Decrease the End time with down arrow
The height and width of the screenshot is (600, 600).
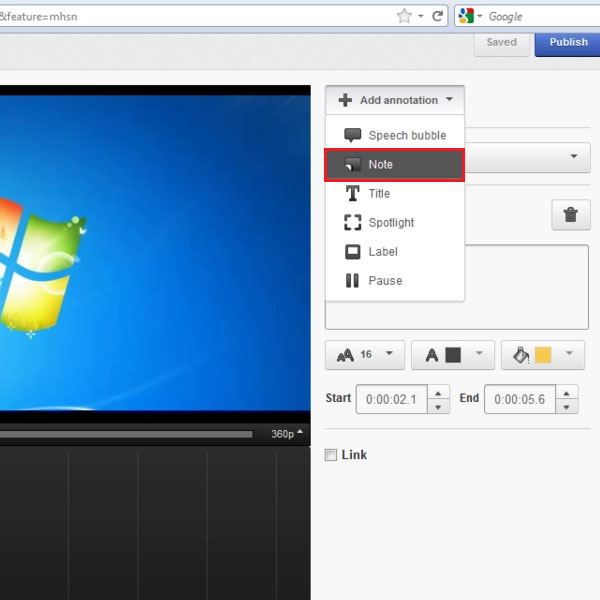point(566,407)
